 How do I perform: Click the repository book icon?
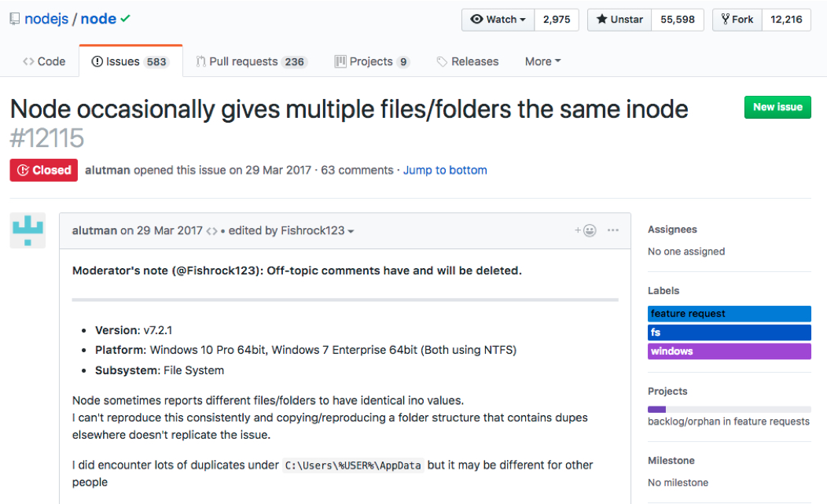[x=15, y=19]
